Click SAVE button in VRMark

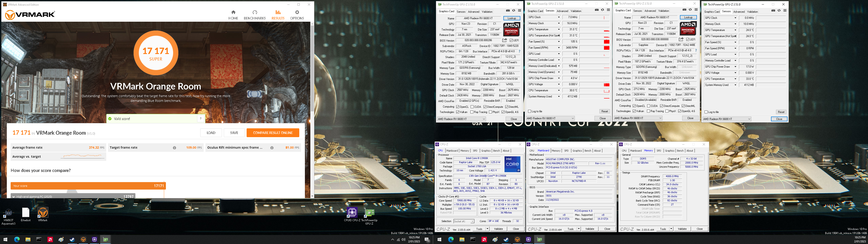coord(234,133)
